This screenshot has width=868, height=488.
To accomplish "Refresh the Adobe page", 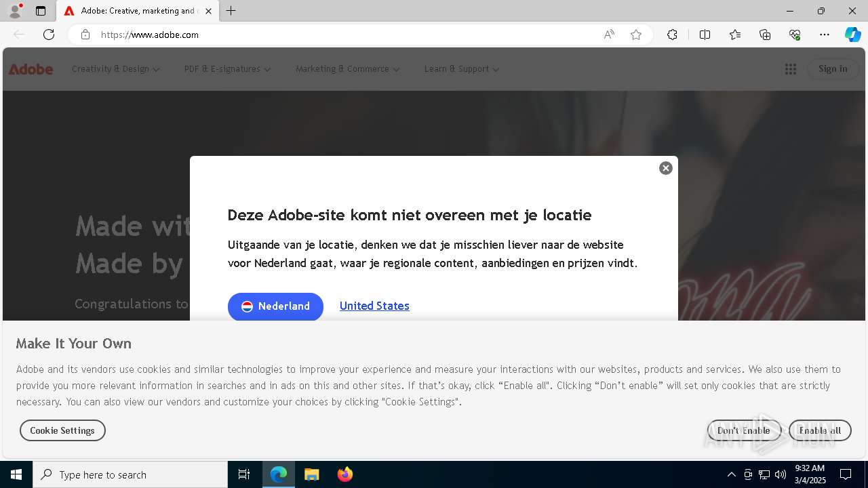I will coord(49,35).
